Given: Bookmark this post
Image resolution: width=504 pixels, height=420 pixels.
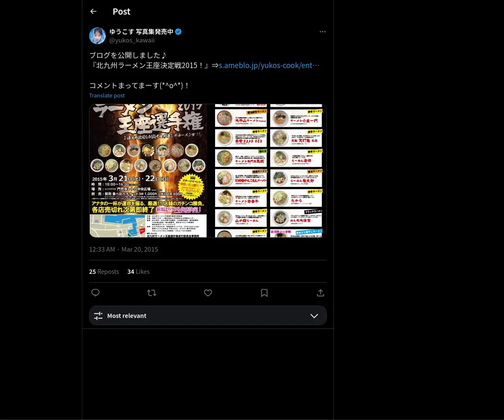Looking at the screenshot, I should [264, 293].
